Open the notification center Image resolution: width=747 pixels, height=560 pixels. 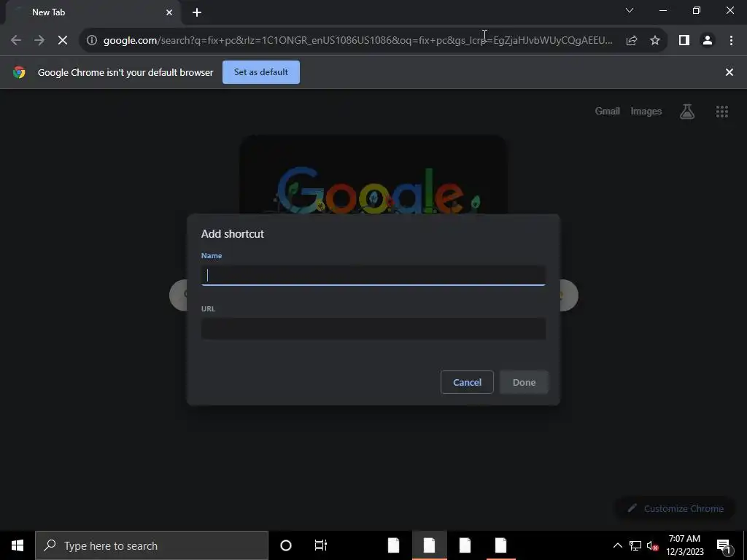(724, 545)
